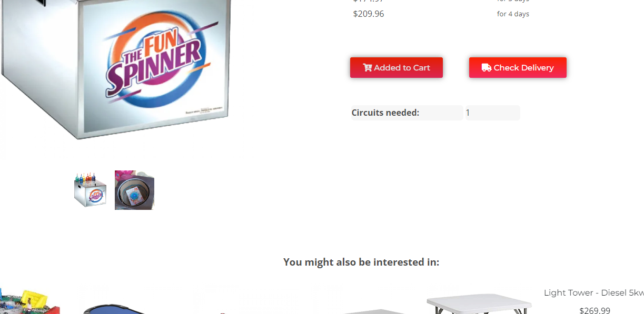Click the partially hidden price above $209.96
Image resolution: width=644 pixels, height=314 pixels.
click(369, 2)
